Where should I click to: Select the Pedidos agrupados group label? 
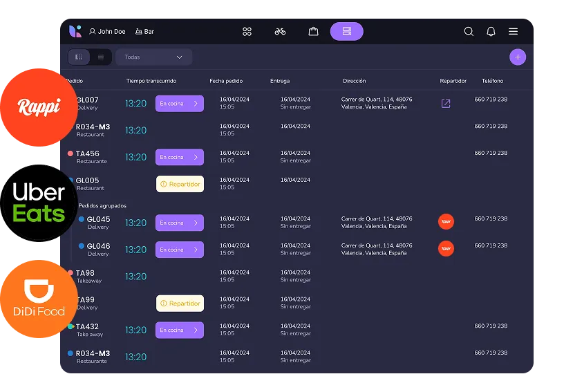pyautogui.click(x=102, y=206)
